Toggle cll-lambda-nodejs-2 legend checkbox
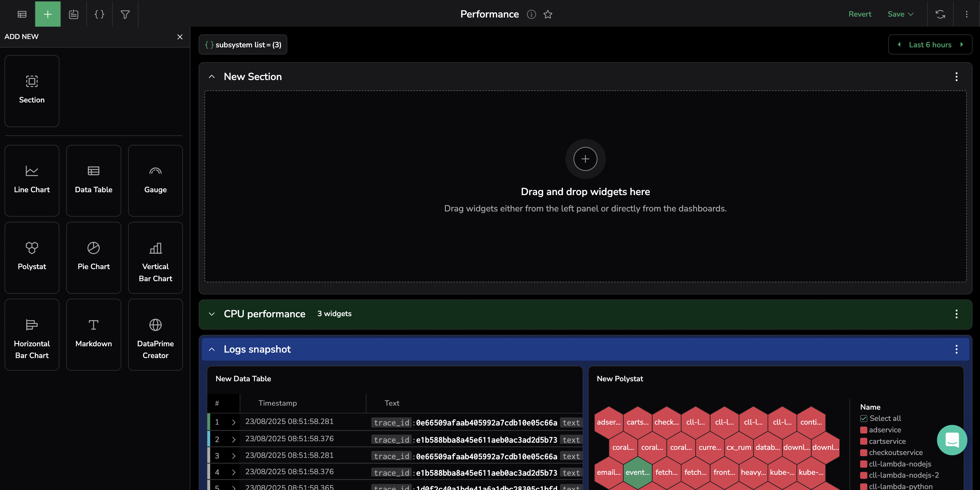The image size is (980, 490). [x=864, y=475]
